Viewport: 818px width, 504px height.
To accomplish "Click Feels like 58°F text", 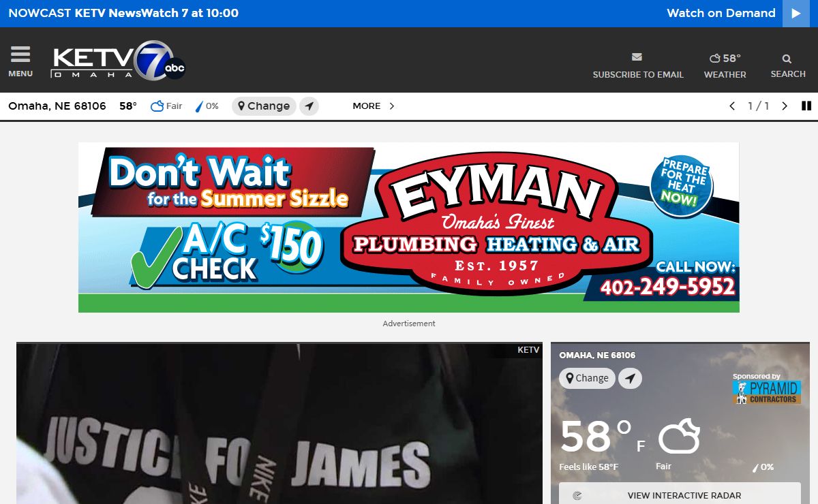I will 588,467.
